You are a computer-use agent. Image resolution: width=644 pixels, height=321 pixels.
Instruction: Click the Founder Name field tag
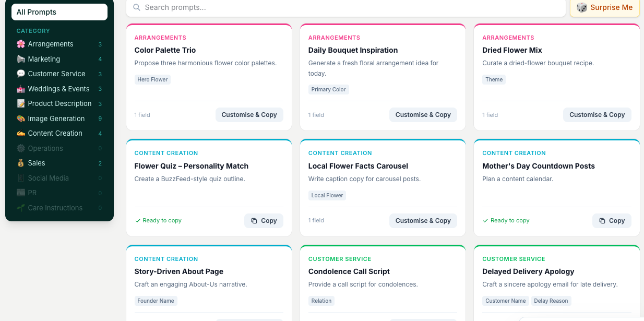click(156, 301)
